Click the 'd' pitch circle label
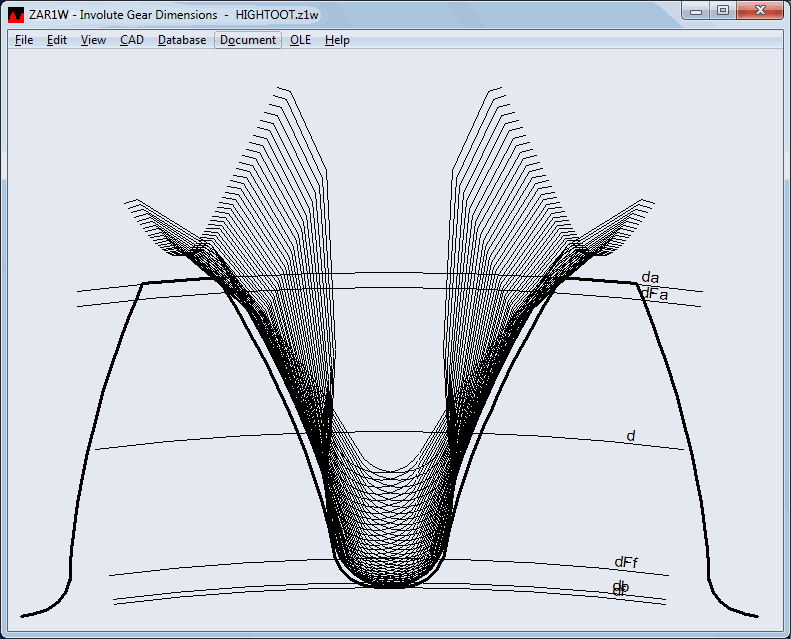The width and height of the screenshot is (791, 639). tap(631, 436)
